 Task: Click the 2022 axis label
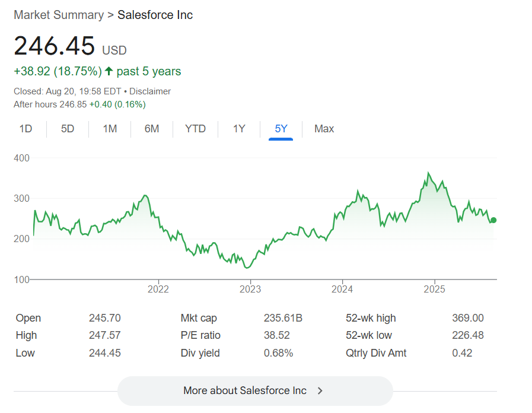pos(158,289)
